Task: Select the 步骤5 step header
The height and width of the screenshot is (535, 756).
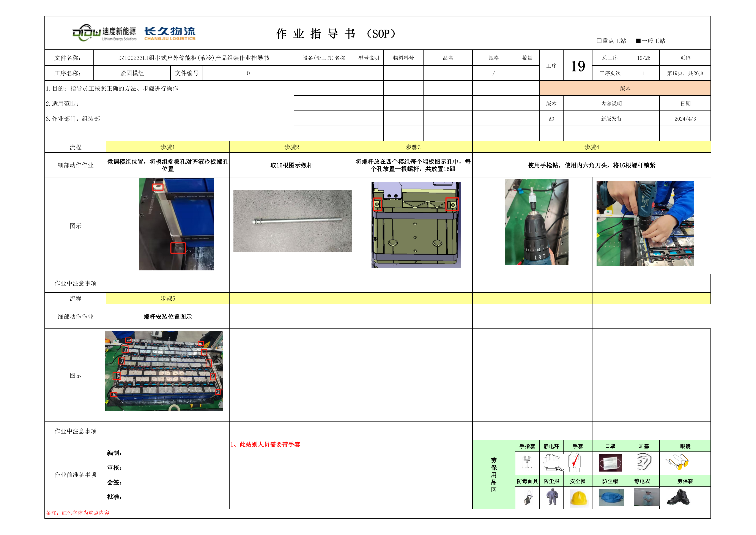Action: tap(168, 298)
